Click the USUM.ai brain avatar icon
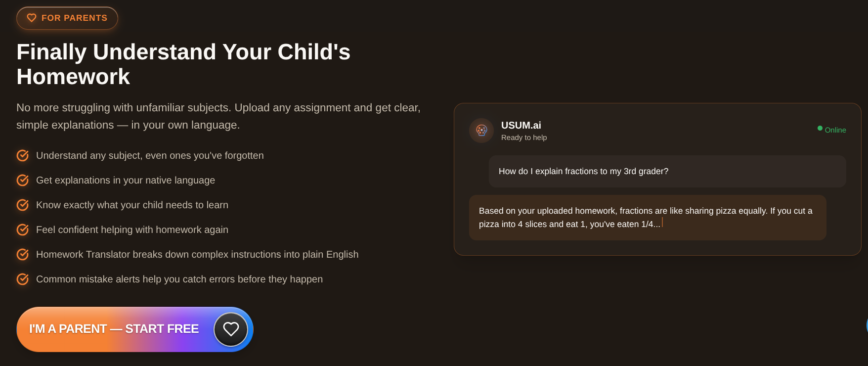Image resolution: width=868 pixels, height=366 pixels. (481, 131)
